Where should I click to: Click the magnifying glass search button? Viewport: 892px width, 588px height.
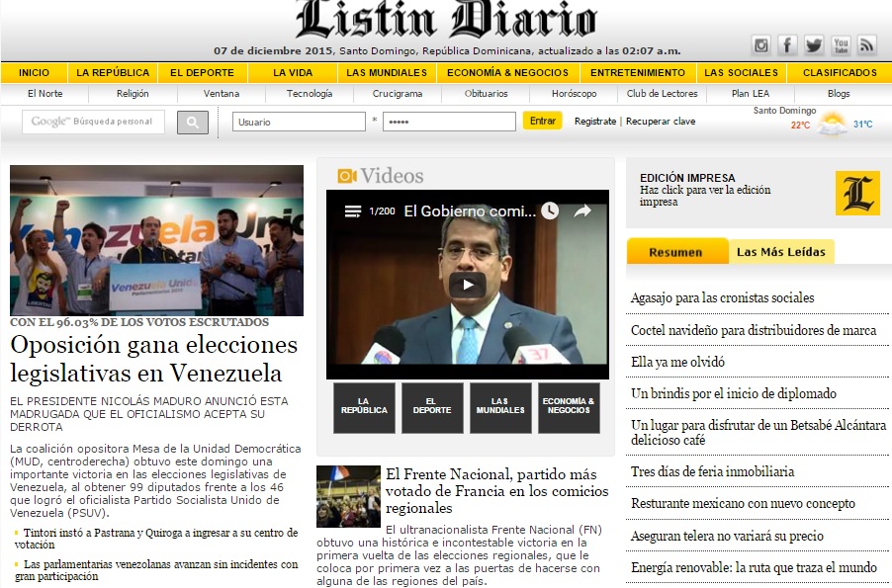coord(192,123)
